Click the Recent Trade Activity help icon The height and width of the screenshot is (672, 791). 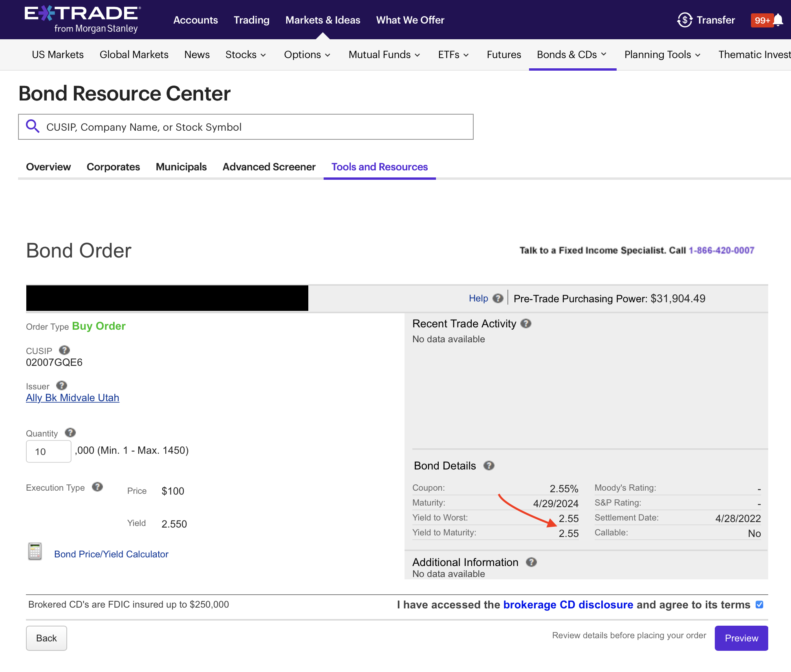coord(526,323)
